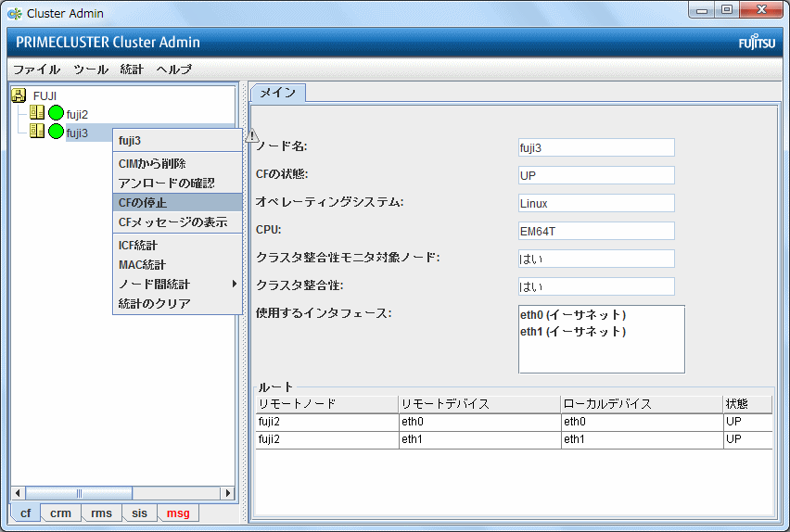The image size is (790, 532).
Task: Switch to the sis tab
Action: [x=140, y=513]
